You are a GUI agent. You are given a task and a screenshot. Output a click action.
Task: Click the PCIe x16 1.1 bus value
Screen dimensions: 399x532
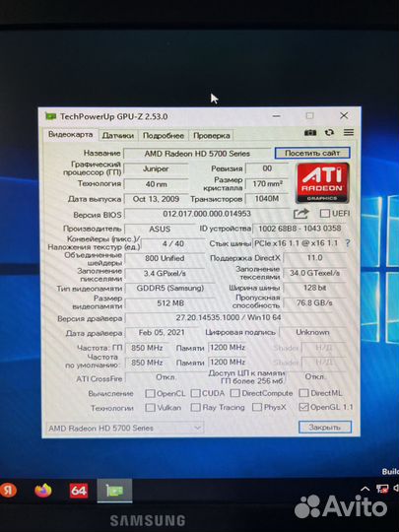tap(298, 243)
